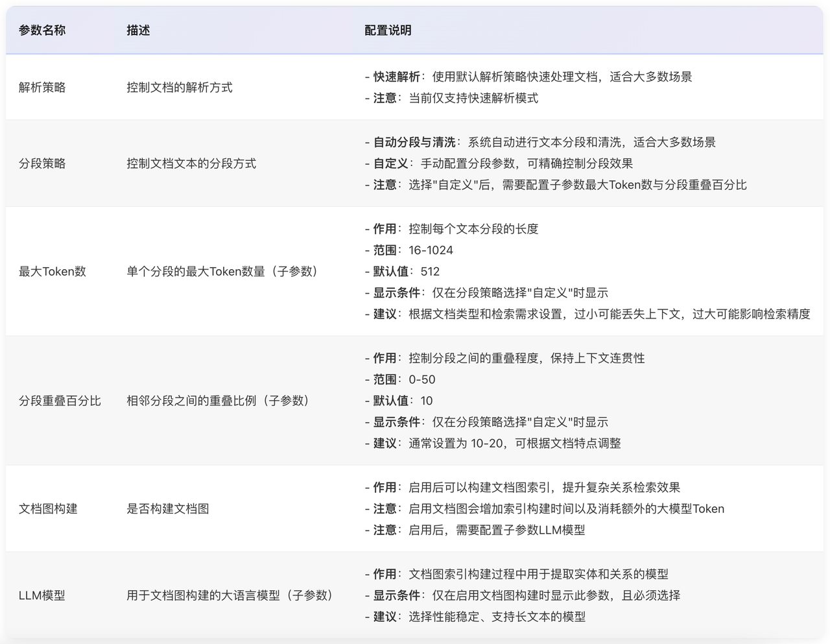This screenshot has height=644, width=830.
Task: Click the range "16-1024" text
Action: point(432,250)
